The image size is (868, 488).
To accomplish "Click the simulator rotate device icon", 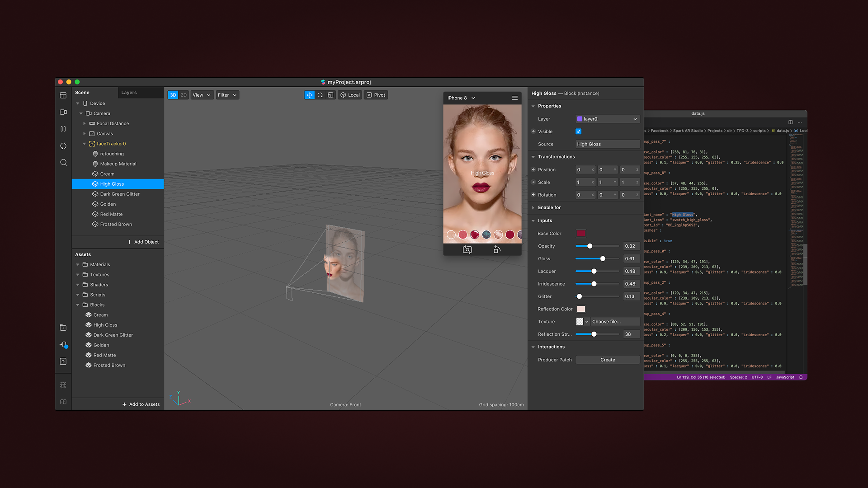I will coord(497,249).
